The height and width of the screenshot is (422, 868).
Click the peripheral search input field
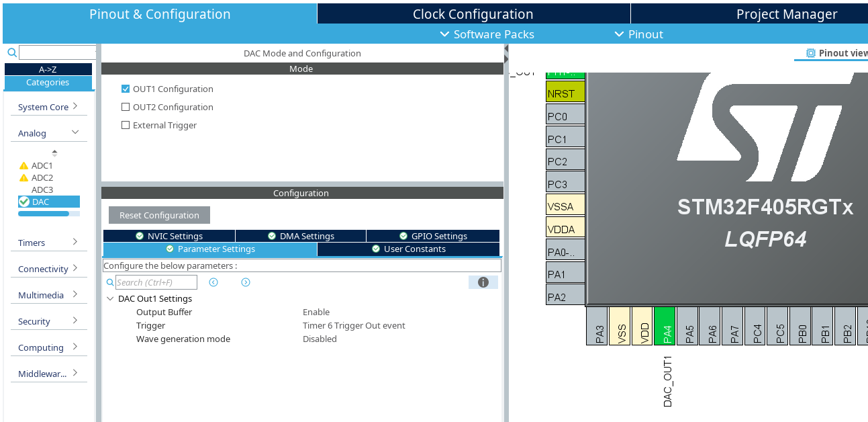coord(58,52)
